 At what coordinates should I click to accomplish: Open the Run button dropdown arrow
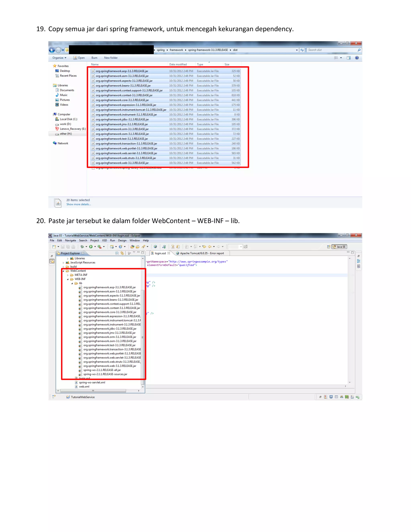coord(95,247)
